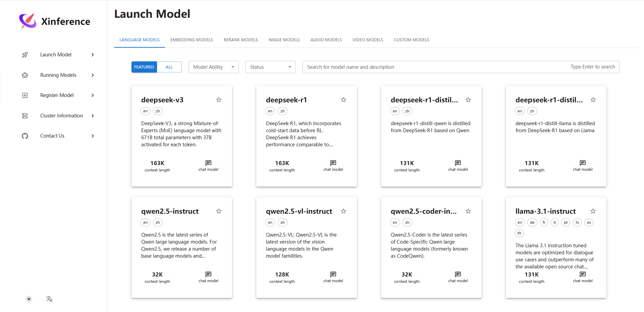Open the qwen2.5-vl-instruct model title
This screenshot has width=644, height=312.
(x=299, y=211)
